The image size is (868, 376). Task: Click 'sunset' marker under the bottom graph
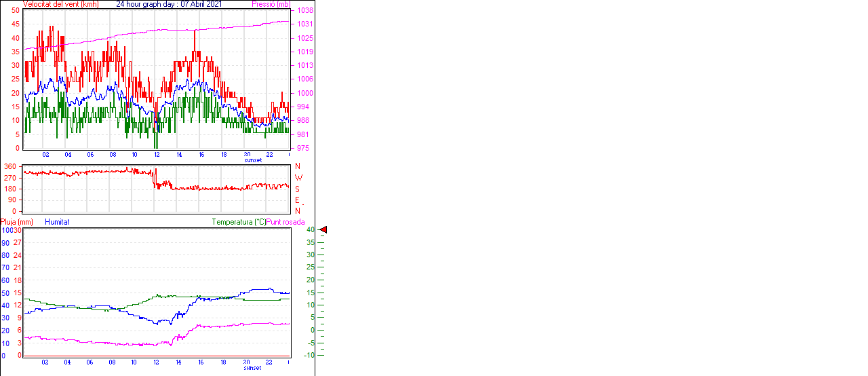pyautogui.click(x=253, y=368)
